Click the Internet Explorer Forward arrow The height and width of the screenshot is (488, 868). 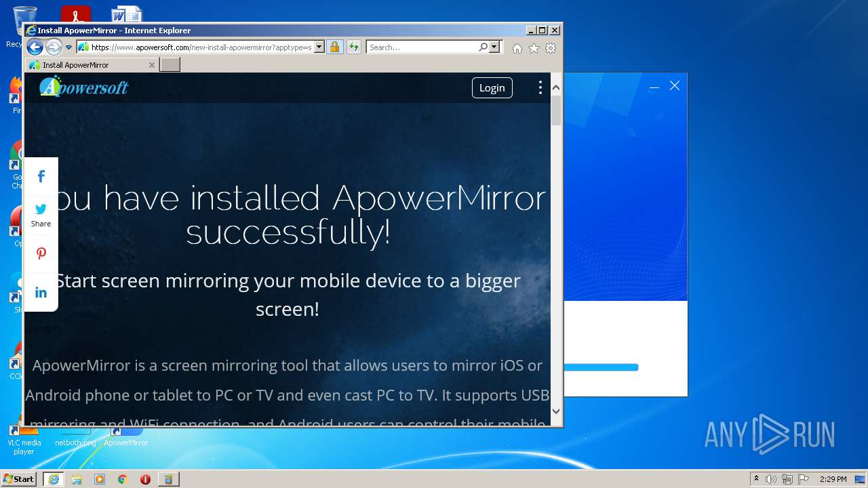pyautogui.click(x=54, y=47)
